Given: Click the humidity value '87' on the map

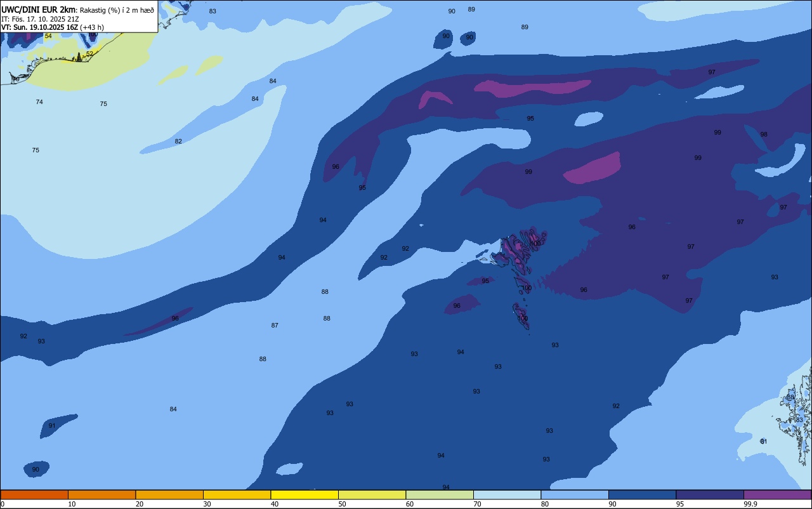Looking at the screenshot, I should tap(275, 325).
